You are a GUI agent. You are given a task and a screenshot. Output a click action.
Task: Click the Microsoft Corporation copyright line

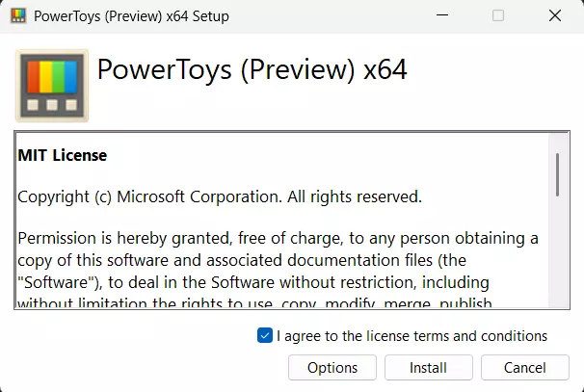point(220,196)
